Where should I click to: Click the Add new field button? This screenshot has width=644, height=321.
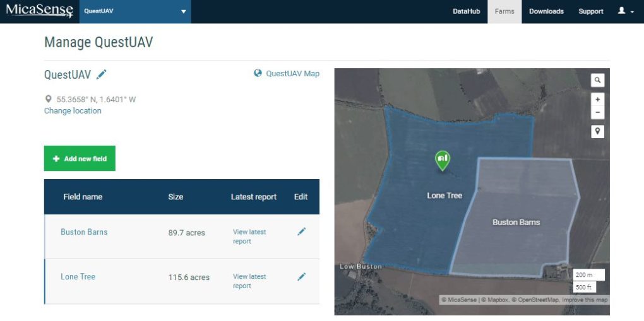(80, 158)
